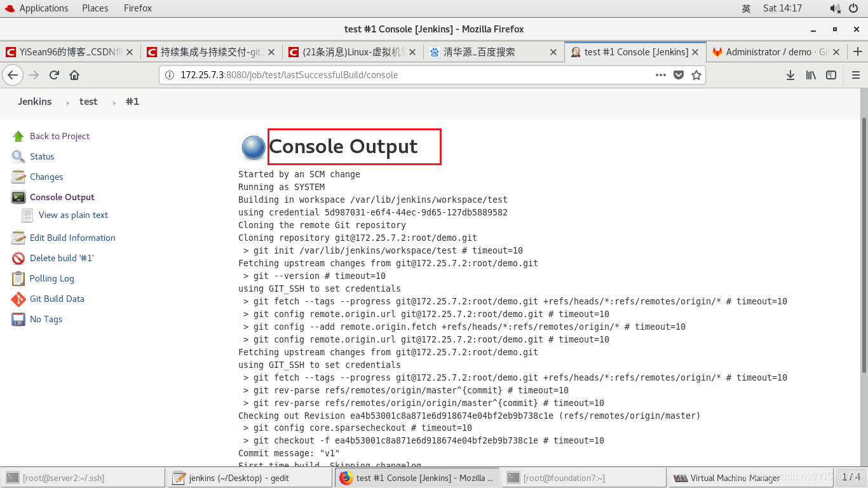Reload the Jenkins console page
The width and height of the screenshot is (868, 488).
[54, 75]
